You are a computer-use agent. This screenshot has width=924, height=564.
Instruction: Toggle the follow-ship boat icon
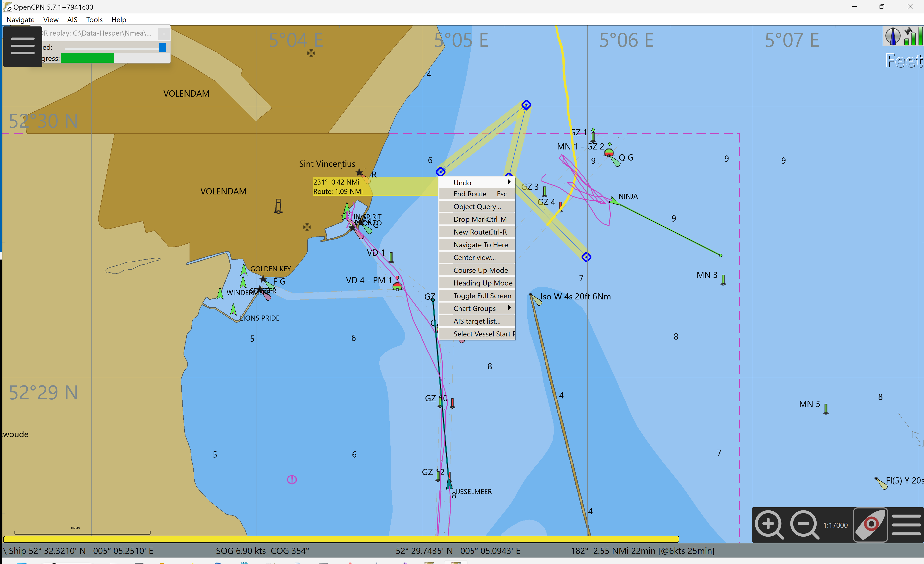coord(870,525)
